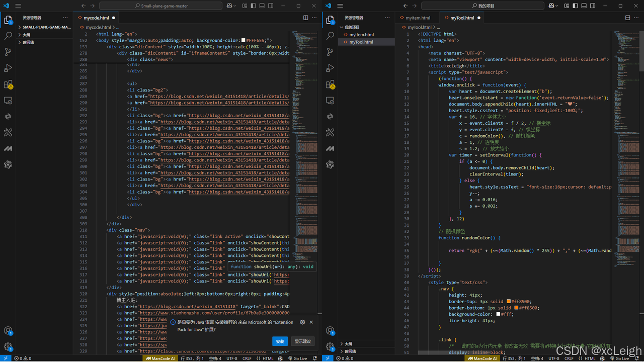644x362 pixels.
Task: Open remote window indicator in left status bar
Action: tap(5, 358)
